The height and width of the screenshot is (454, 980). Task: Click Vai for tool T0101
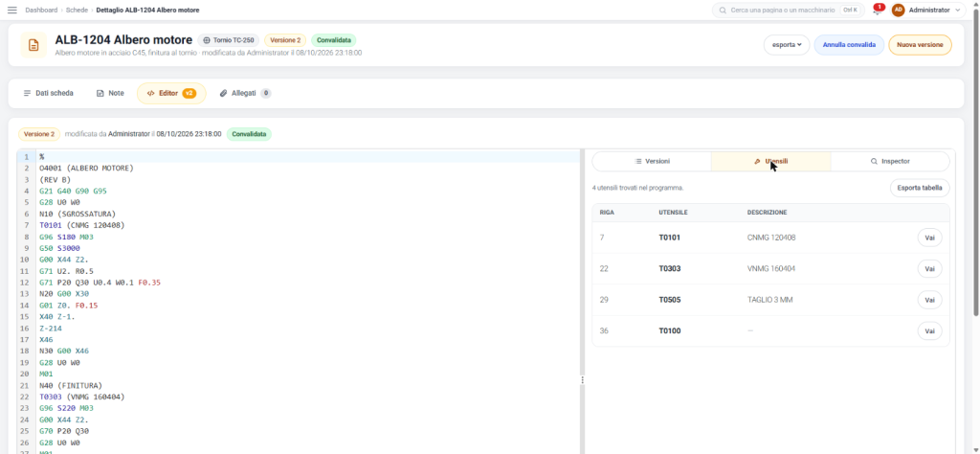(x=929, y=238)
